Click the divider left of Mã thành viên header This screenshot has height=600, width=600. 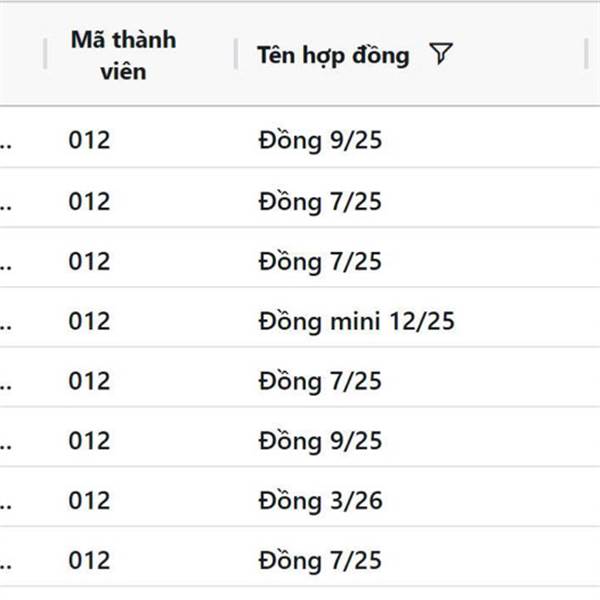(45, 54)
